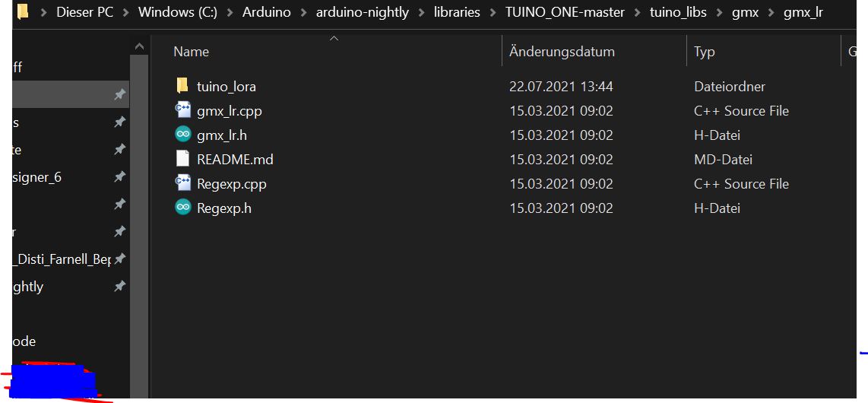Open the tuino_lora folder icon

coord(182,86)
